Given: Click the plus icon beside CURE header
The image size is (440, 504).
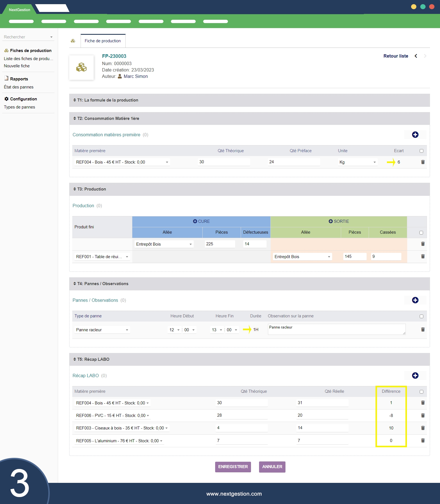Looking at the screenshot, I should point(195,221).
